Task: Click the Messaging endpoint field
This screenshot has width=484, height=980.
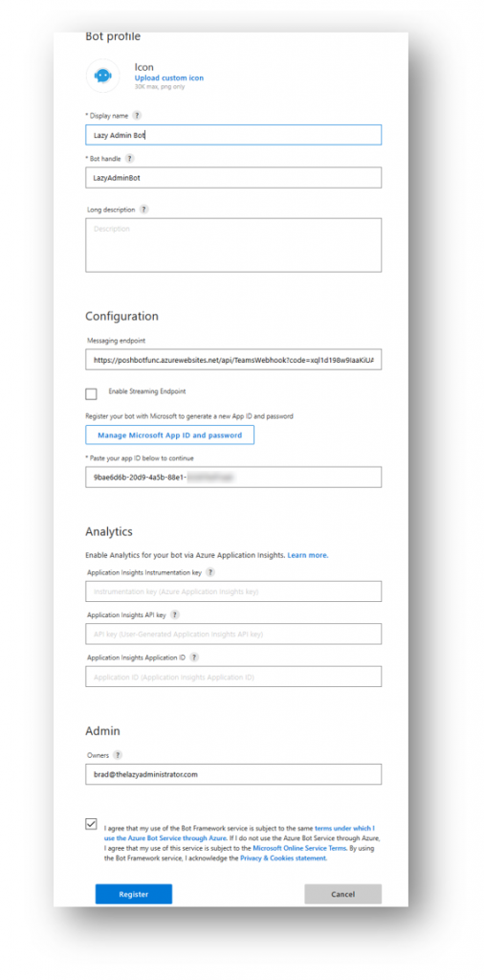Action: coord(233,360)
